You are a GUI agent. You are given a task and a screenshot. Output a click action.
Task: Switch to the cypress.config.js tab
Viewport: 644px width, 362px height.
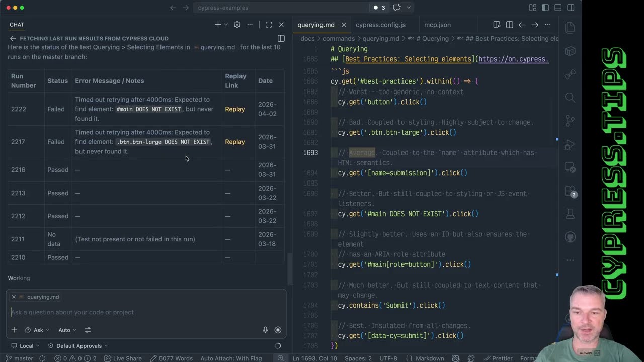point(380,25)
